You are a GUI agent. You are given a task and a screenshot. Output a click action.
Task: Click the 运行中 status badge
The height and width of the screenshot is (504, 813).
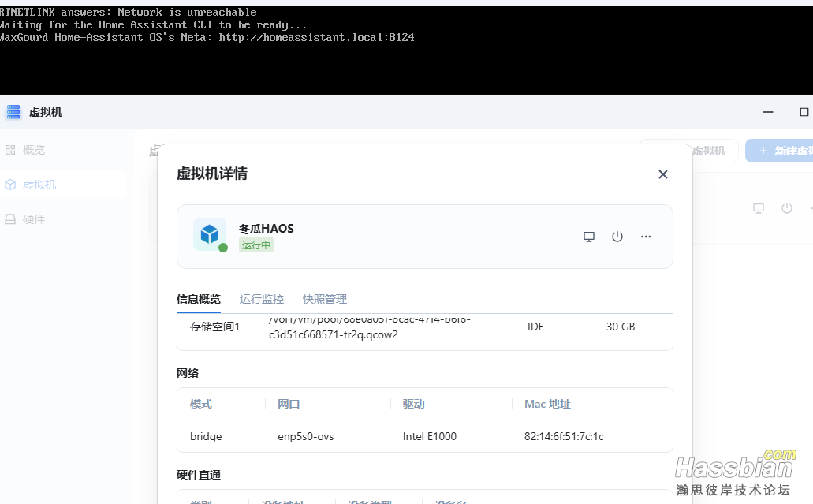pos(256,245)
